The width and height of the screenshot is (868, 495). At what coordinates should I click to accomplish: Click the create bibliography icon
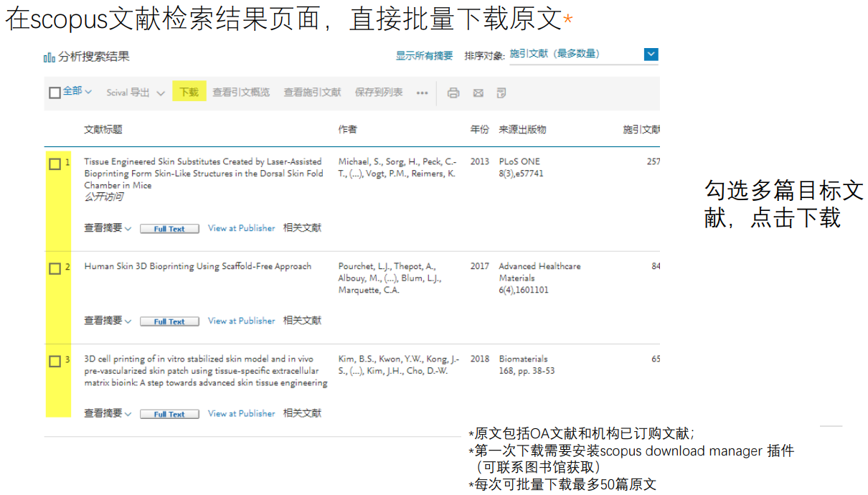coord(501,93)
